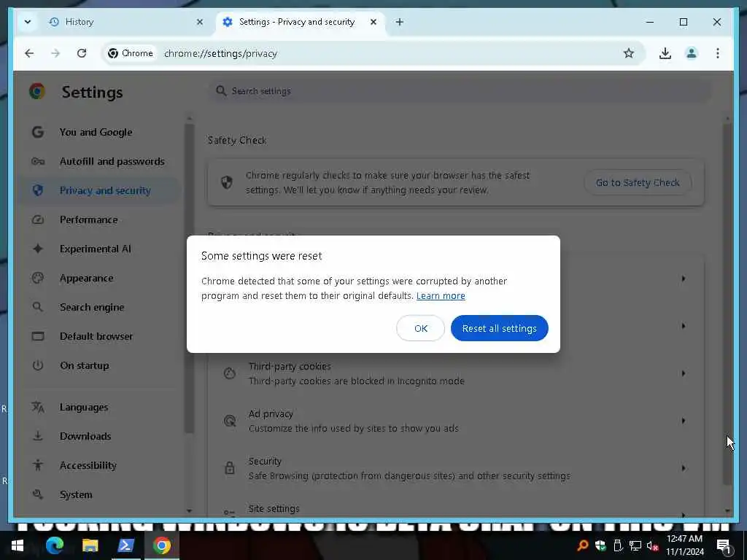
Task: Open PowerShell from taskbar
Action: pyautogui.click(x=125, y=545)
